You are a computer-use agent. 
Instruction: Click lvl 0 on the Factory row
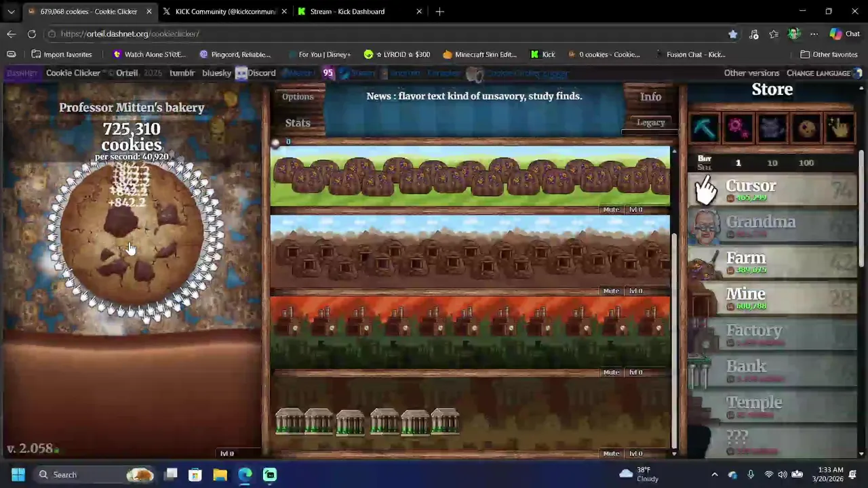coord(635,372)
